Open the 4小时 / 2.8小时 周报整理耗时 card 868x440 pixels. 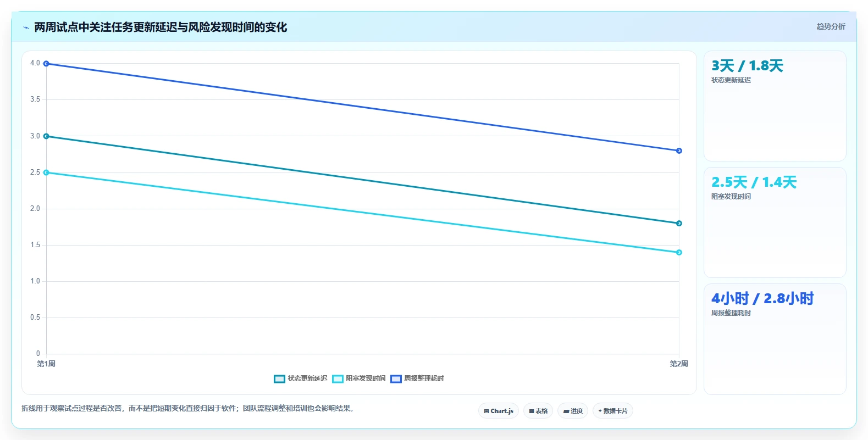775,339
